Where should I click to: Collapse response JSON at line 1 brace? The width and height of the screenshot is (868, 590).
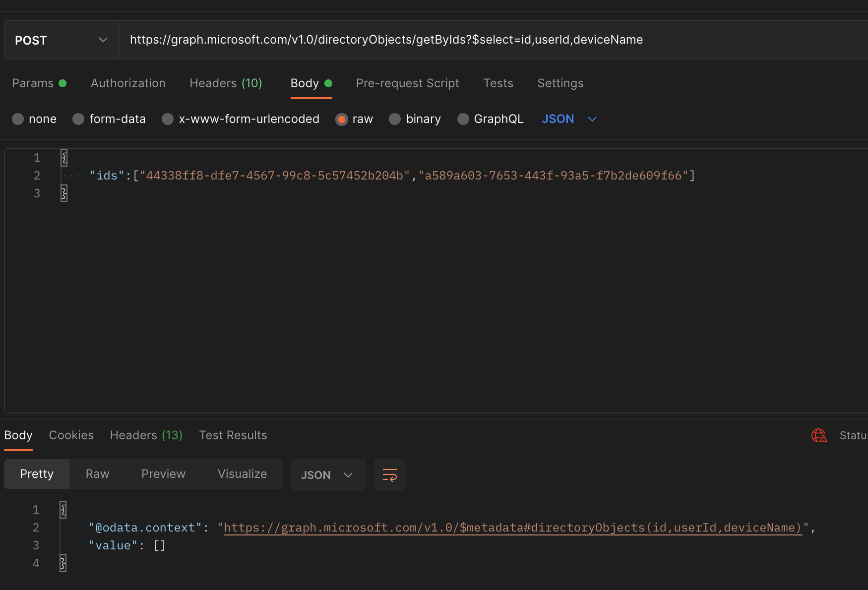coord(63,510)
